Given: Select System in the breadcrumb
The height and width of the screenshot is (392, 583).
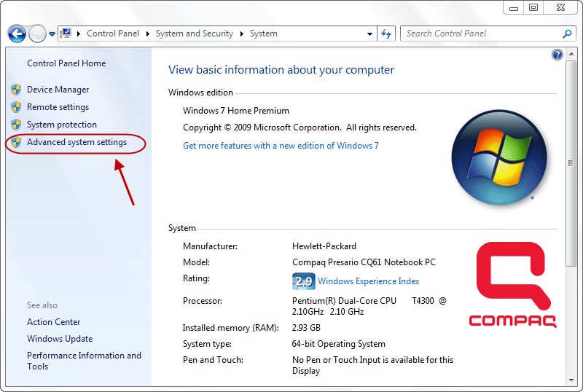Looking at the screenshot, I should (263, 34).
